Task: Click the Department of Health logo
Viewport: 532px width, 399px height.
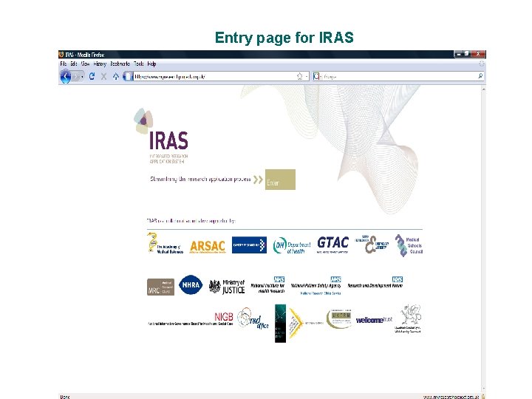Action: click(292, 245)
